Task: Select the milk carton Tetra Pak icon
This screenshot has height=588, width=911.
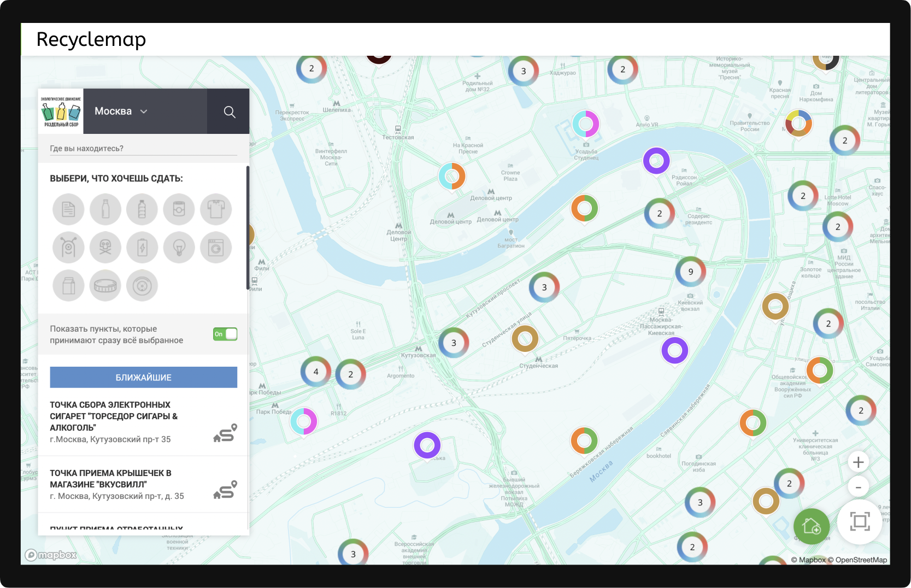Action: (x=68, y=285)
